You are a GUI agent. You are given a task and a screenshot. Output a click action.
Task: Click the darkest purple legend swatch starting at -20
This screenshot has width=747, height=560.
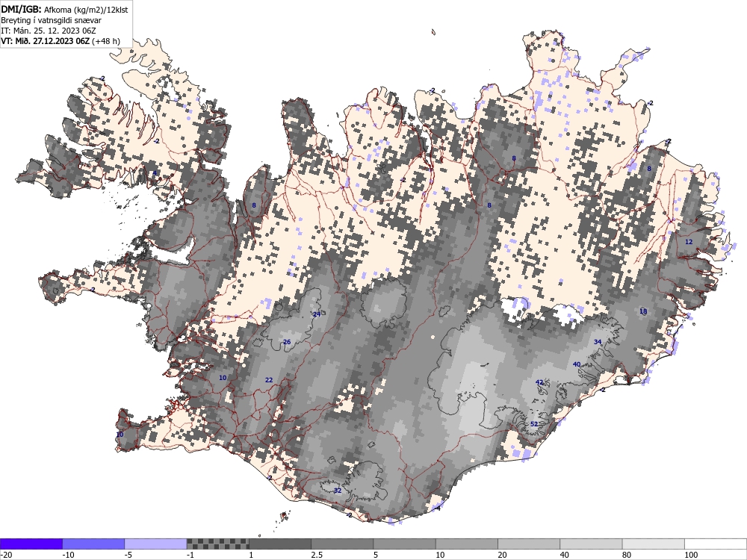31,544
